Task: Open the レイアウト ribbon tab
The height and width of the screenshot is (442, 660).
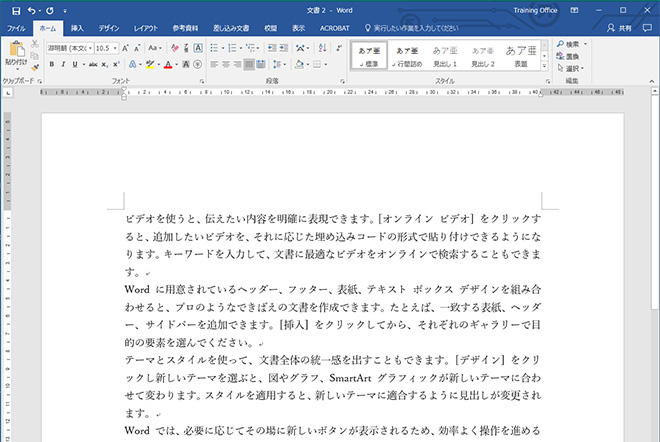Action: tap(146, 29)
